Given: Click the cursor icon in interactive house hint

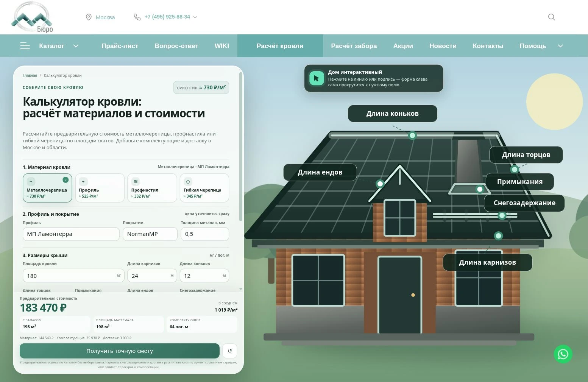Looking at the screenshot, I should click(317, 78).
